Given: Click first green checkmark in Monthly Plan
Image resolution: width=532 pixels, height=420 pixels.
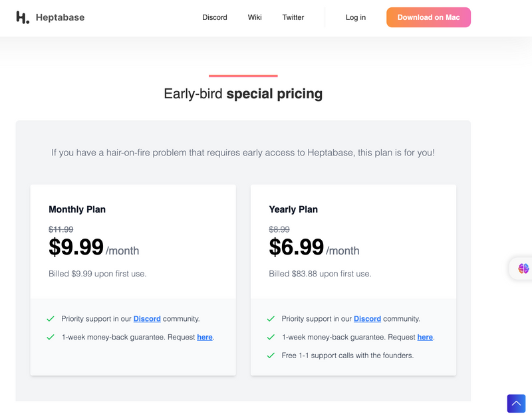Looking at the screenshot, I should (51, 319).
